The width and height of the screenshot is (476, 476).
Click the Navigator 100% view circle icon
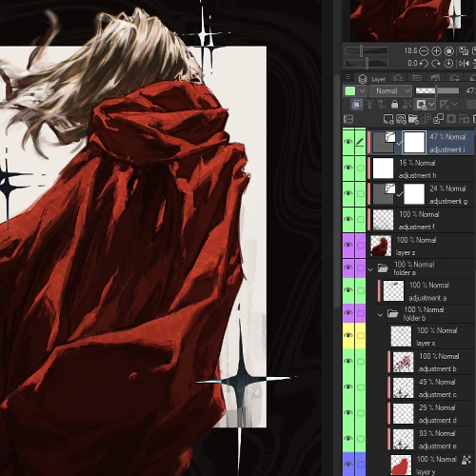pos(449,50)
